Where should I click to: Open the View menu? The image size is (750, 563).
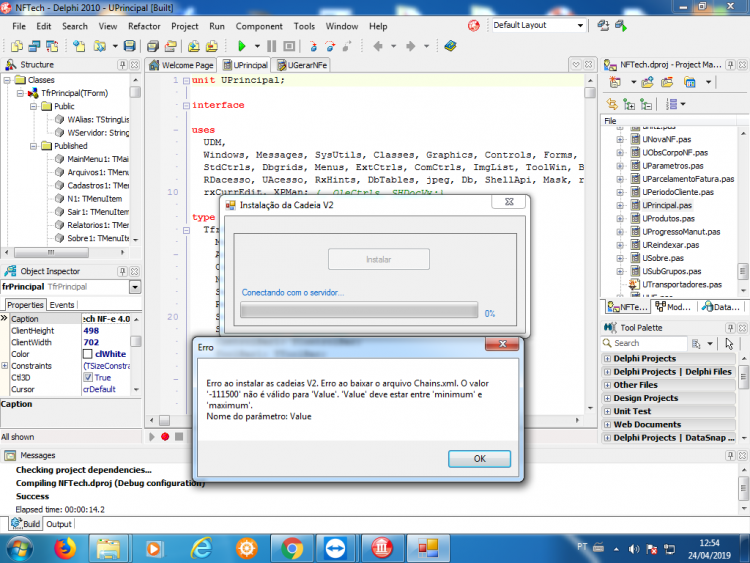click(108, 26)
